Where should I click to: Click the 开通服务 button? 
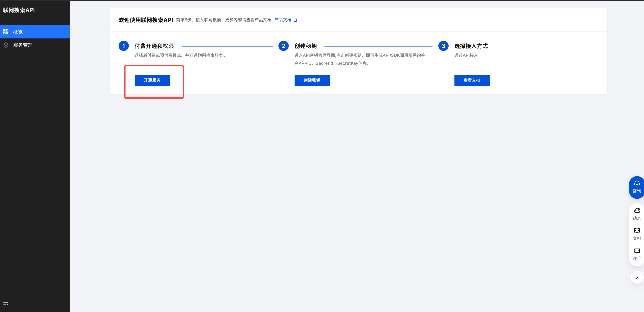152,80
